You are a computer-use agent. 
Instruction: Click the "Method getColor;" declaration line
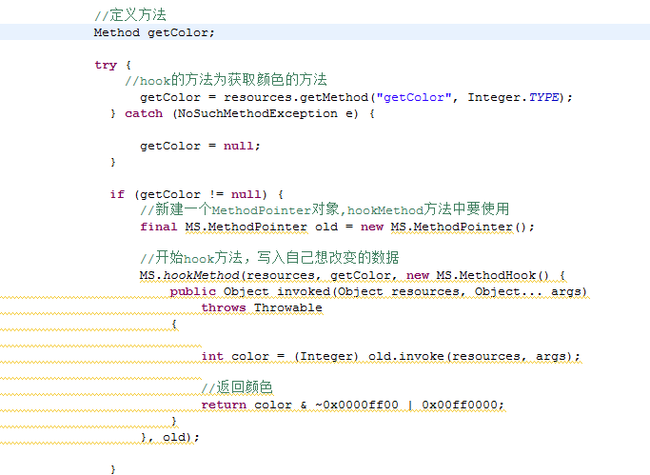(x=154, y=32)
